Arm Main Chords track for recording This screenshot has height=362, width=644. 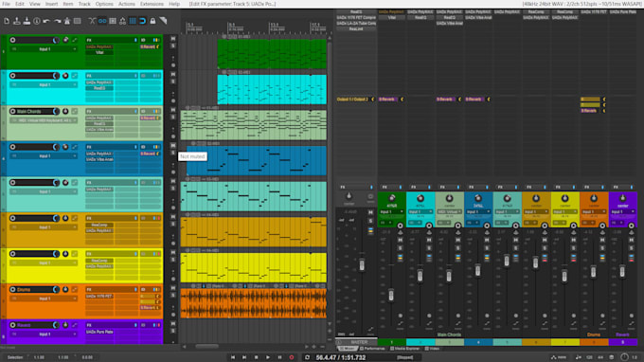tap(12, 112)
